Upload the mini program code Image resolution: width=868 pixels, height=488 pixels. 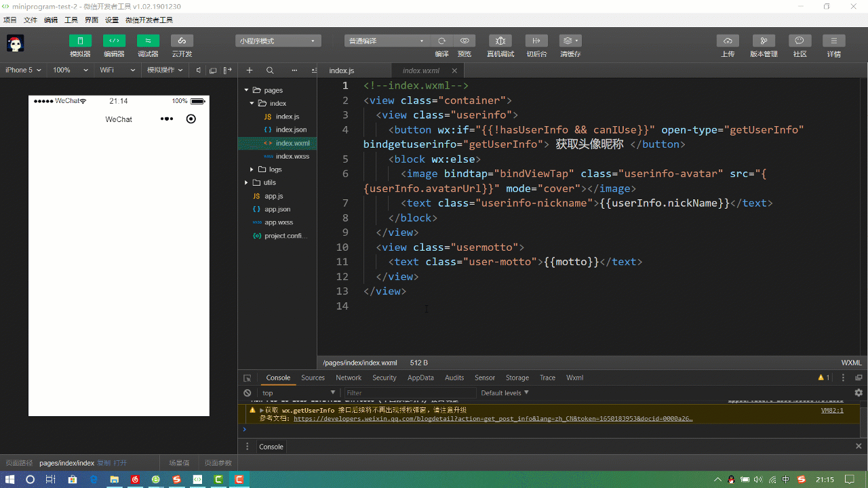click(x=728, y=41)
